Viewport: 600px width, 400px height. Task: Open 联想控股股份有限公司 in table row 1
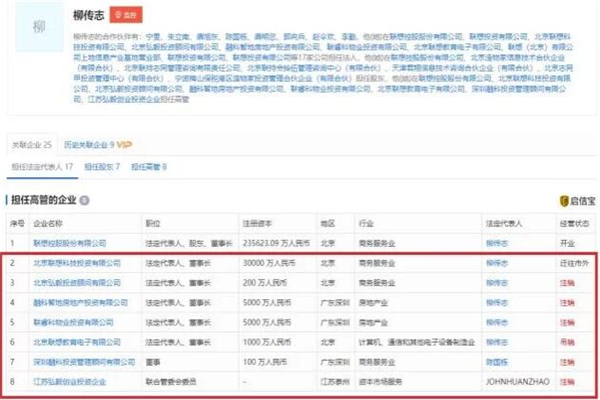click(70, 243)
